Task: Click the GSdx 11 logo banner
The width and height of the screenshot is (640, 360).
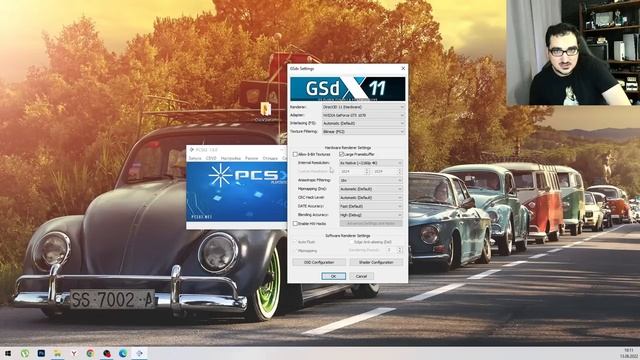Action: [348, 89]
